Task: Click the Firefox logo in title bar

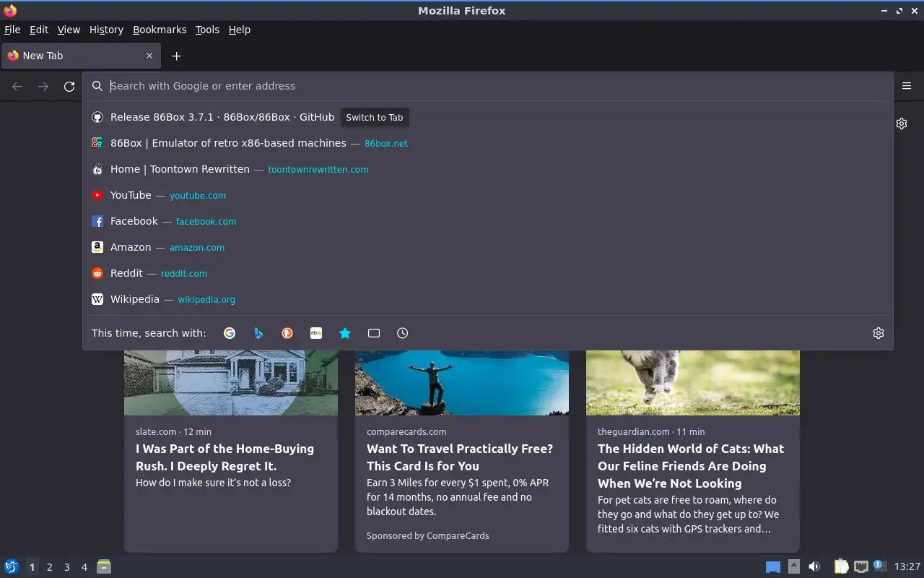Action: (x=10, y=10)
